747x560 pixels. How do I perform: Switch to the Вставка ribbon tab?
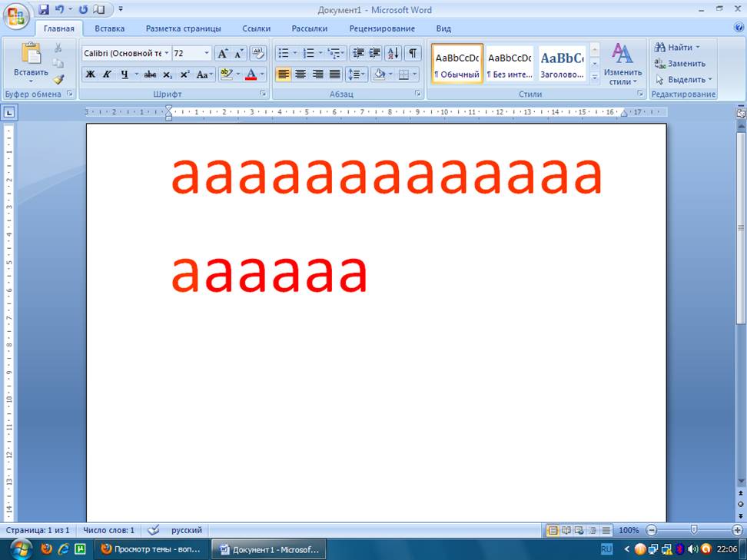[x=109, y=28]
